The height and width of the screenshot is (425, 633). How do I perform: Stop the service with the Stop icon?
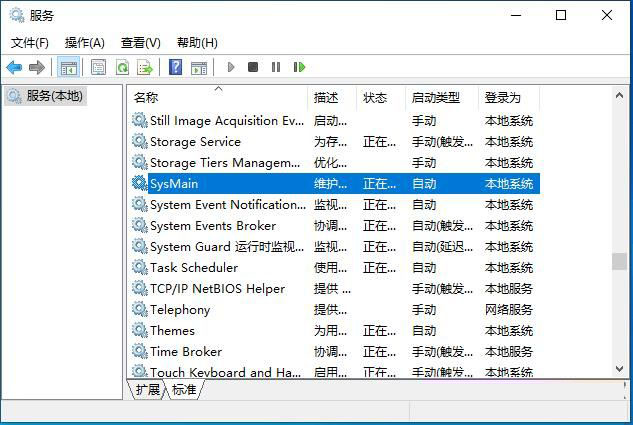pos(253,67)
